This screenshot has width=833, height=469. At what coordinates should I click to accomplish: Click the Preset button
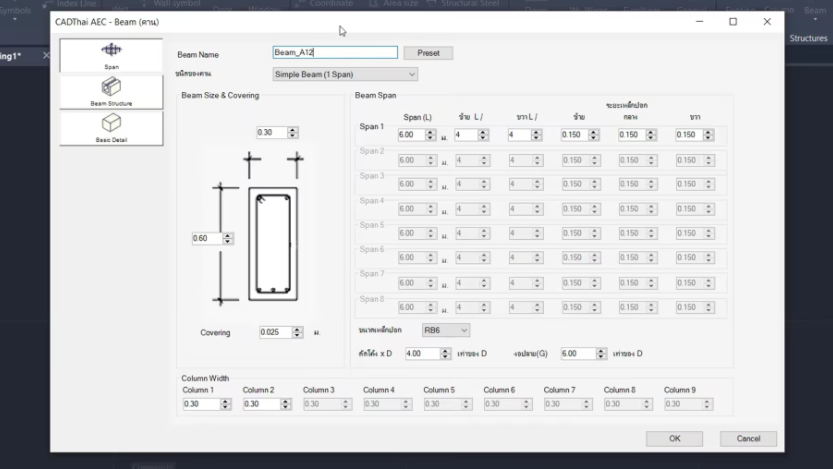click(428, 53)
